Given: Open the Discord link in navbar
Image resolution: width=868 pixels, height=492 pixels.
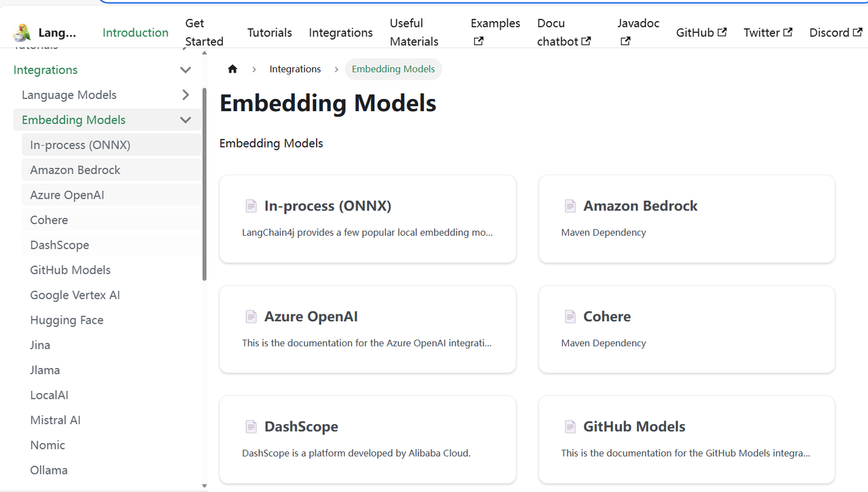Looking at the screenshot, I should (x=835, y=33).
